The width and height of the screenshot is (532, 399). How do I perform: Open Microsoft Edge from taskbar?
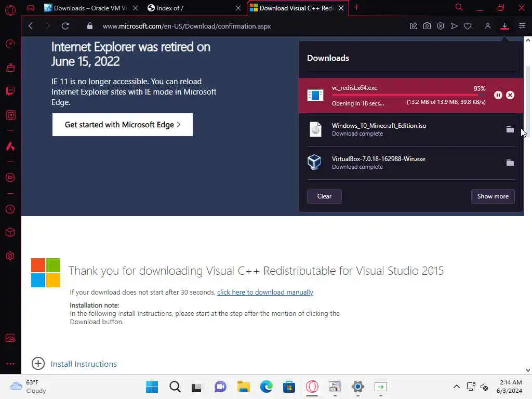tap(267, 387)
